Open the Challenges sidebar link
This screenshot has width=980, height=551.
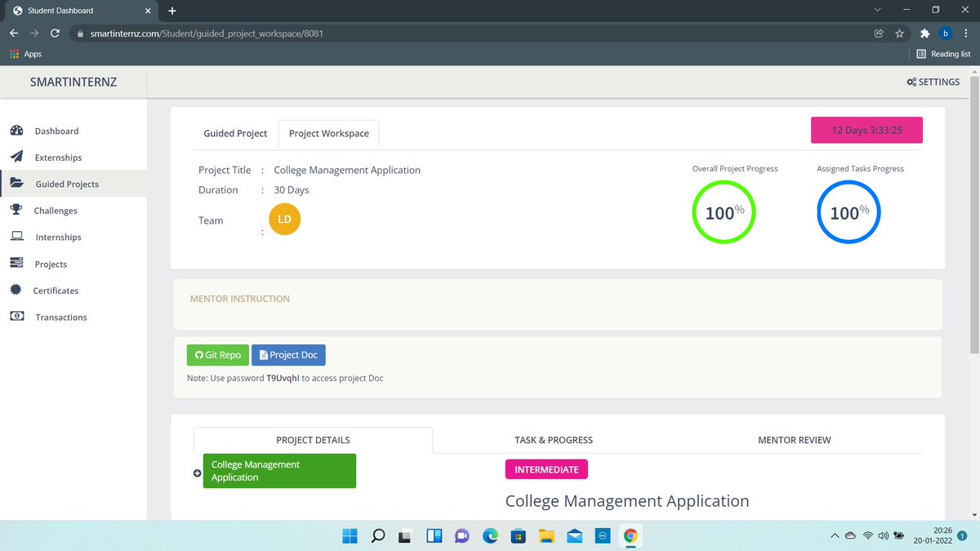pyautogui.click(x=56, y=211)
